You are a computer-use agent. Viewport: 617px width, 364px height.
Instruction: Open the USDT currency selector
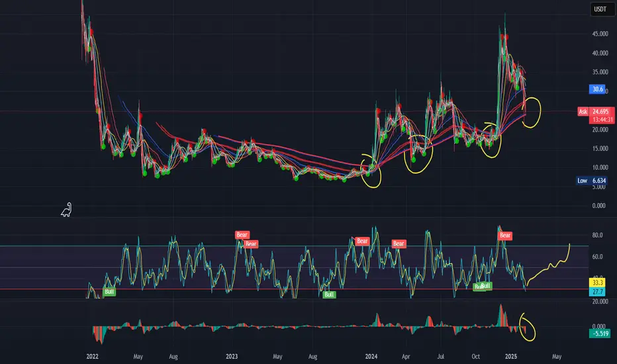[x=602, y=9]
